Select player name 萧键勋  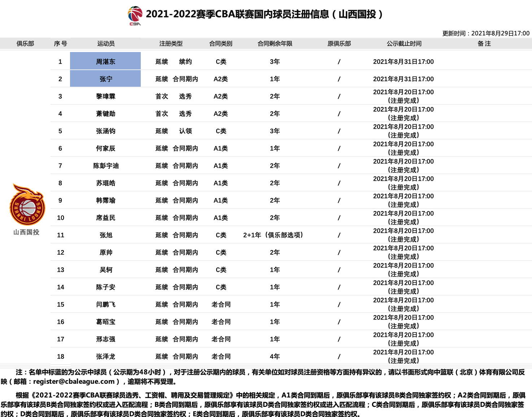(x=105, y=113)
